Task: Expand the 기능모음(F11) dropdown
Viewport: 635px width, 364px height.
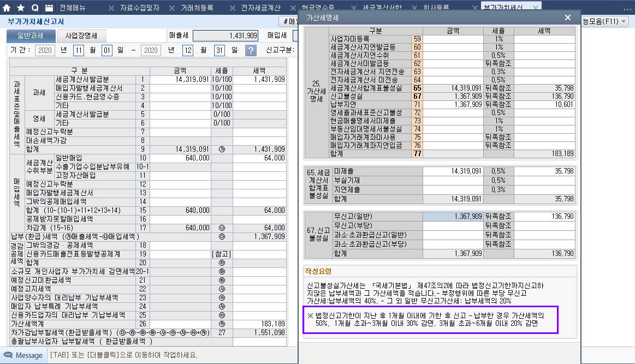Action: click(624, 21)
